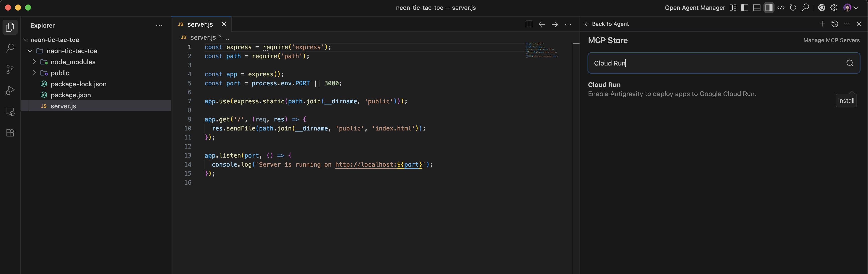Click the reload icon in the title bar
The image size is (868, 274).
point(793,8)
